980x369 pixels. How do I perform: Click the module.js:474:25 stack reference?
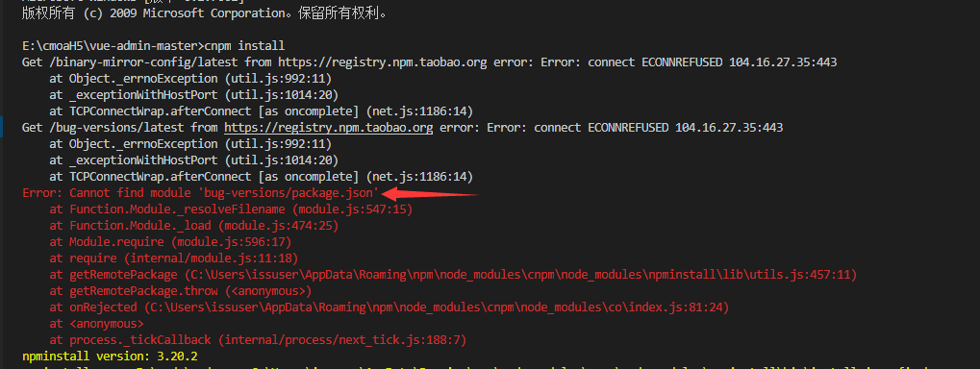coord(281,226)
